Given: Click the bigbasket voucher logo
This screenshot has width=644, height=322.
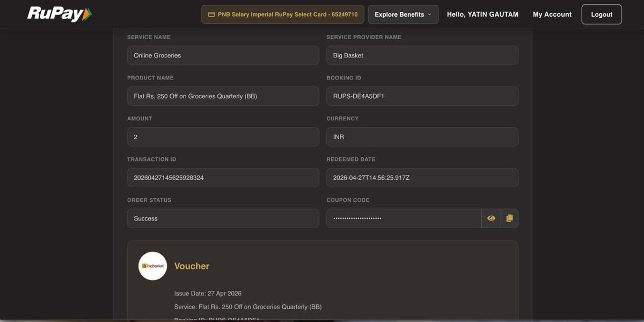Looking at the screenshot, I should coord(152,266).
